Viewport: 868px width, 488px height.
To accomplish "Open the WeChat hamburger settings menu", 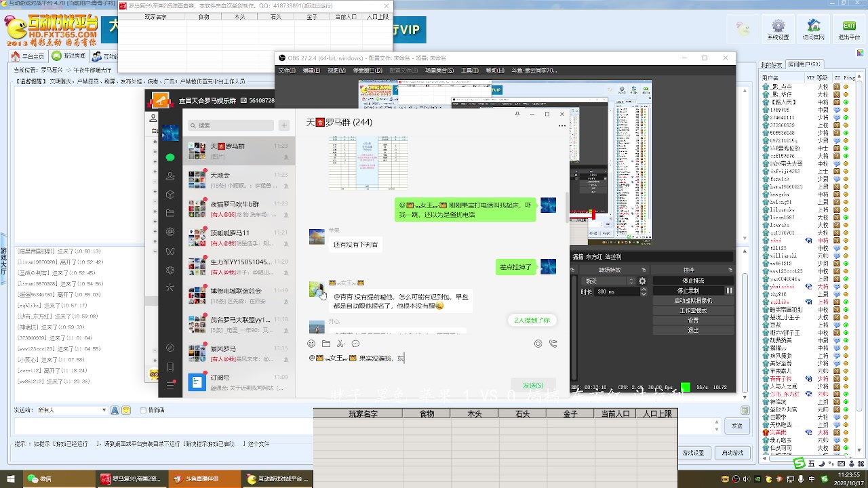I will tap(170, 385).
